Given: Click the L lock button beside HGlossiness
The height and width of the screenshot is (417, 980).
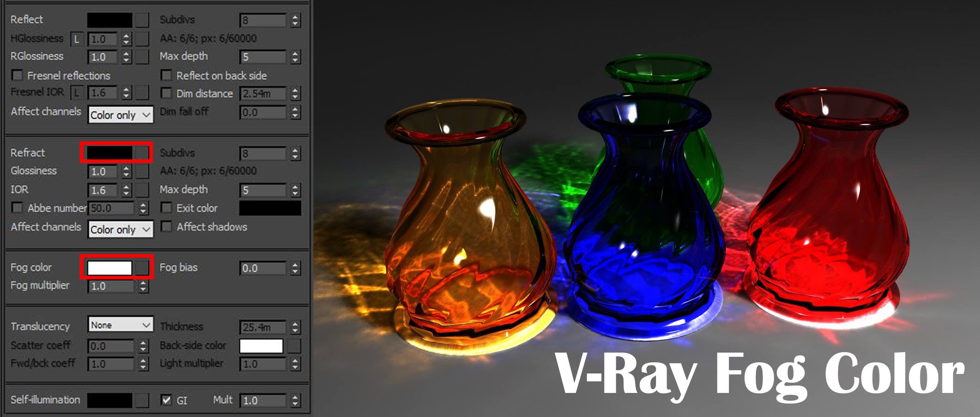Looking at the screenshot, I should [76, 39].
